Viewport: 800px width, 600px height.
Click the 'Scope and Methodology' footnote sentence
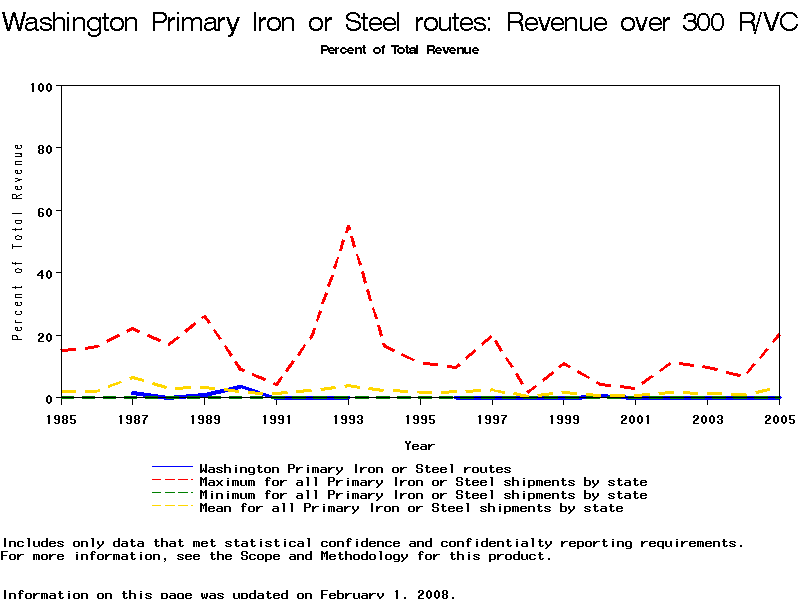(x=276, y=556)
